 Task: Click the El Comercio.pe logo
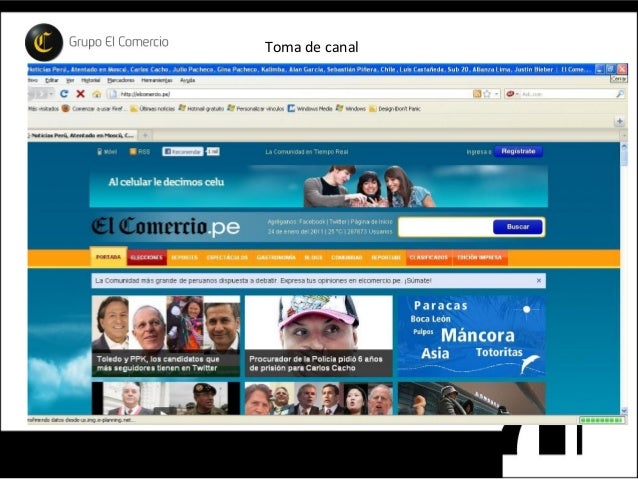(x=166, y=226)
